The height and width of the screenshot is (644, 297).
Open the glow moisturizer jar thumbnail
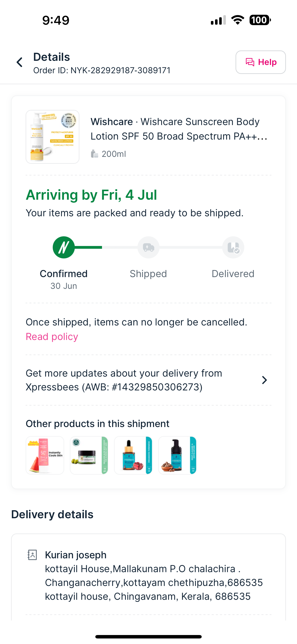(89, 455)
